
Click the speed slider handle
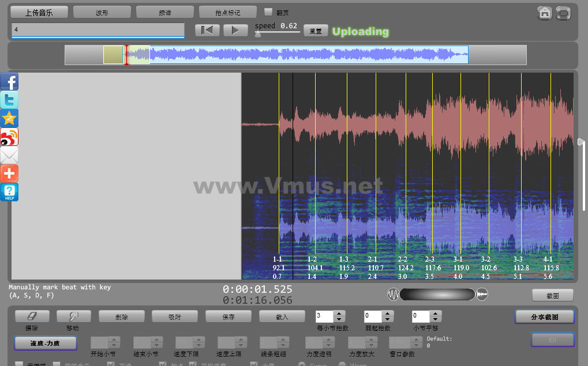tap(258, 34)
